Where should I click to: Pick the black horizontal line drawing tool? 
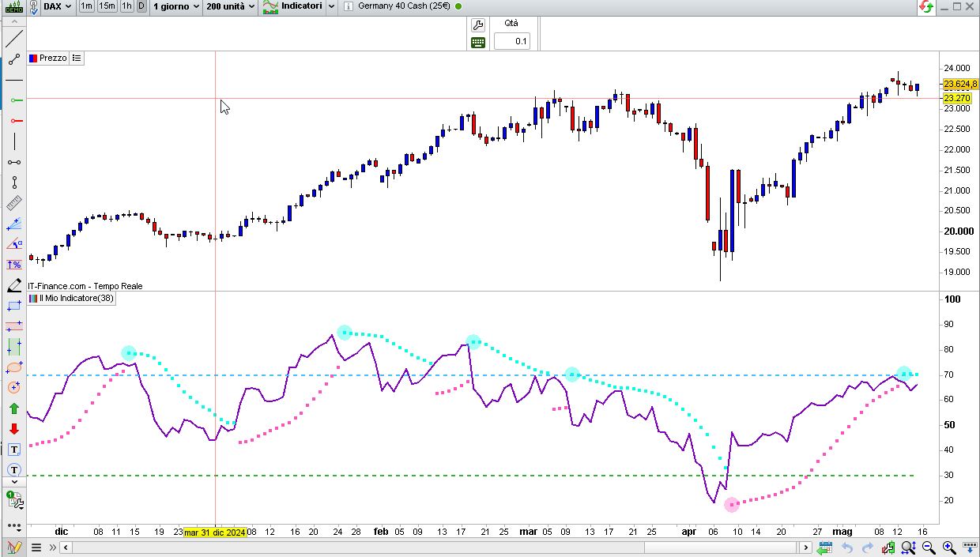14,80
